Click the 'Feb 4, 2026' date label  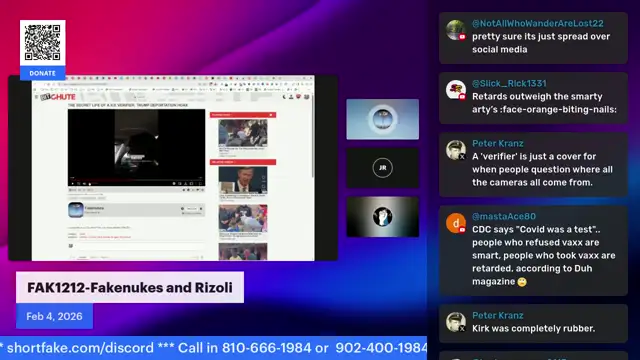click(54, 316)
